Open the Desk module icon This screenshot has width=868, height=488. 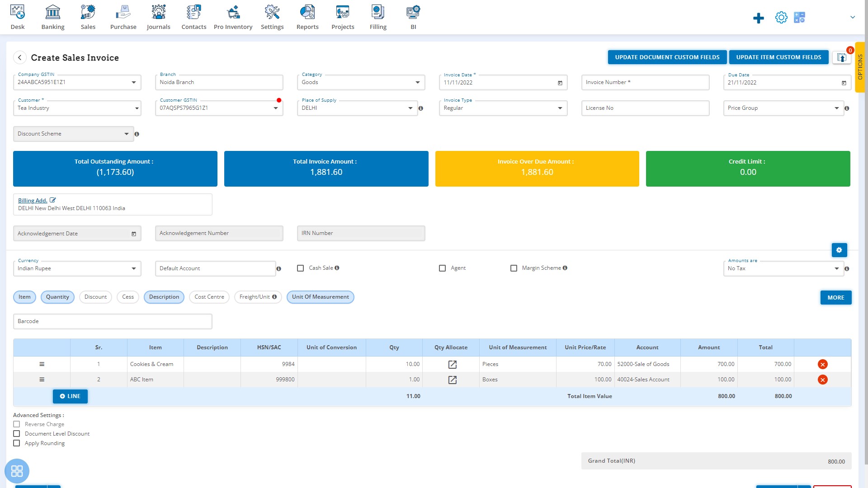(18, 12)
